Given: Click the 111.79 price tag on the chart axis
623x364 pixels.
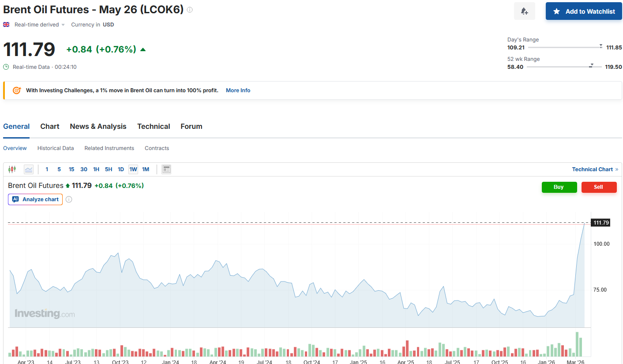Looking at the screenshot, I should (x=601, y=223).
